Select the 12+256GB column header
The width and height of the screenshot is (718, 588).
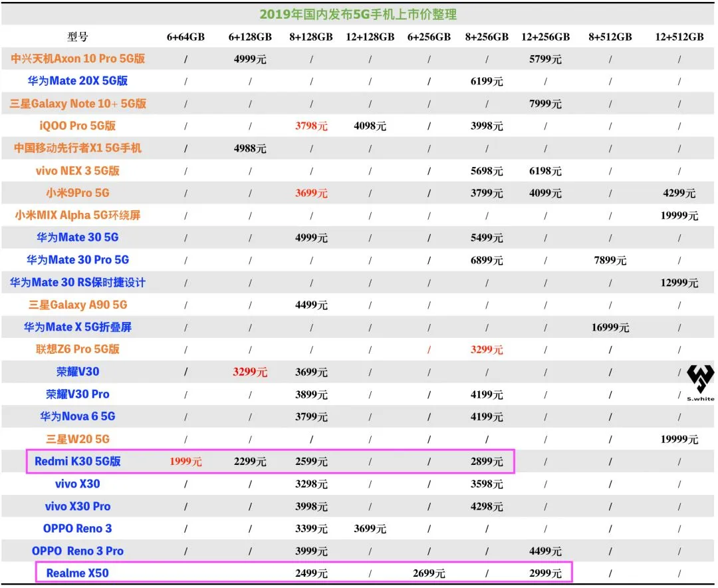tap(545, 37)
